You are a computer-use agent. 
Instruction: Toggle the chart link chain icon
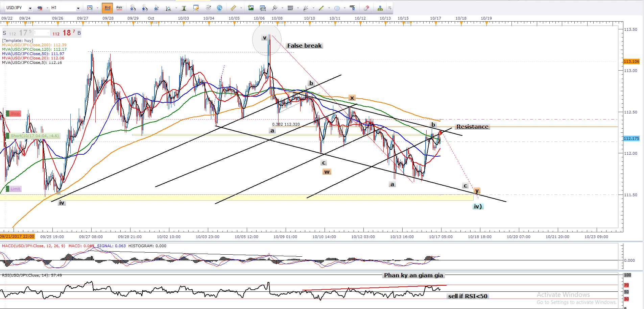[x=40, y=8]
